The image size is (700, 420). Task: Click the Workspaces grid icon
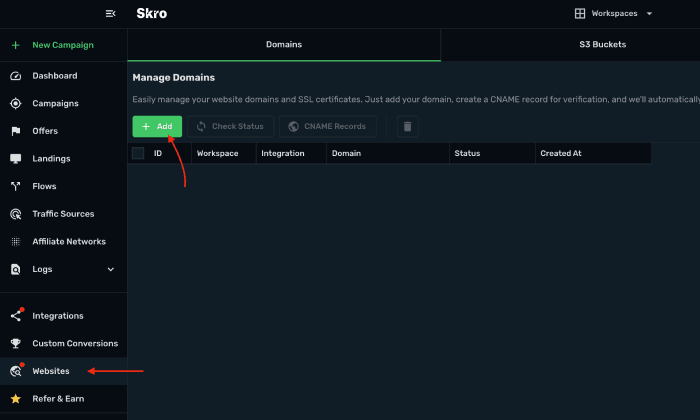(x=579, y=13)
